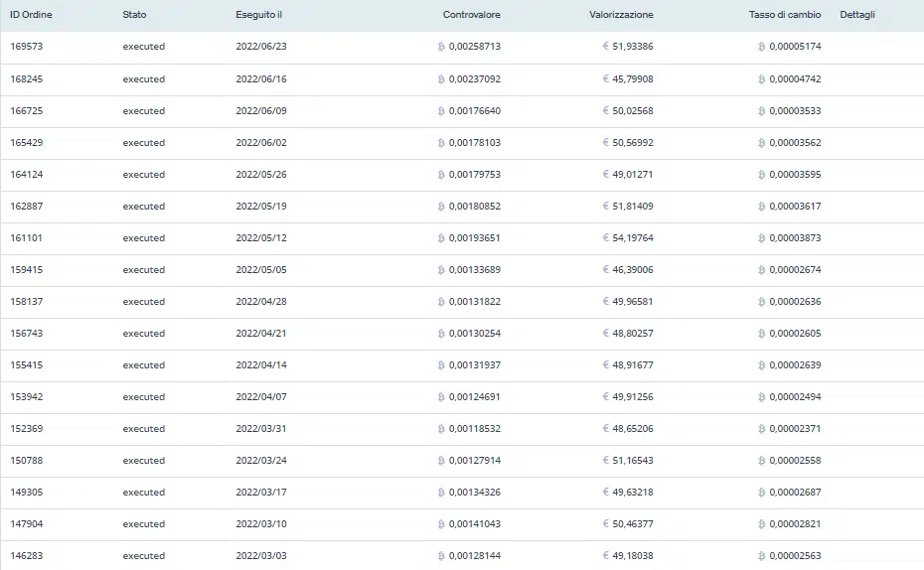The image size is (924, 570).
Task: Click Euro icon beside 54,19764 valuation
Action: (x=605, y=238)
